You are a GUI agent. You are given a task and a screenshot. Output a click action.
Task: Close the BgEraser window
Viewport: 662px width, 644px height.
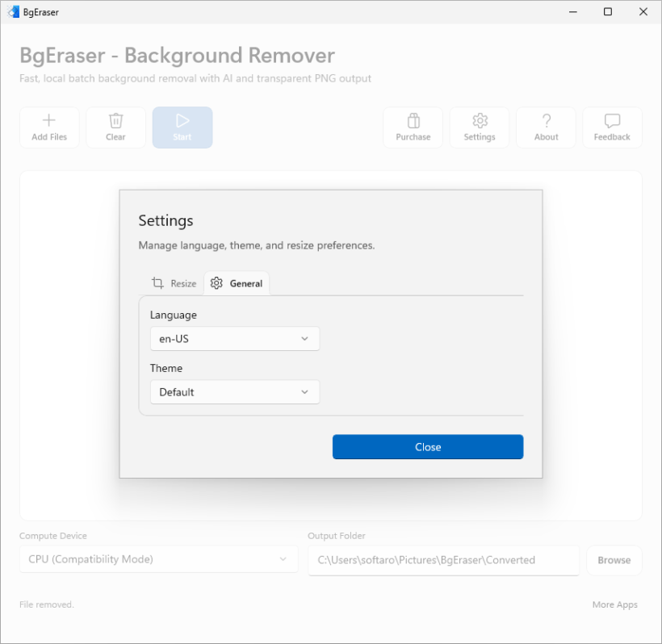pyautogui.click(x=643, y=12)
